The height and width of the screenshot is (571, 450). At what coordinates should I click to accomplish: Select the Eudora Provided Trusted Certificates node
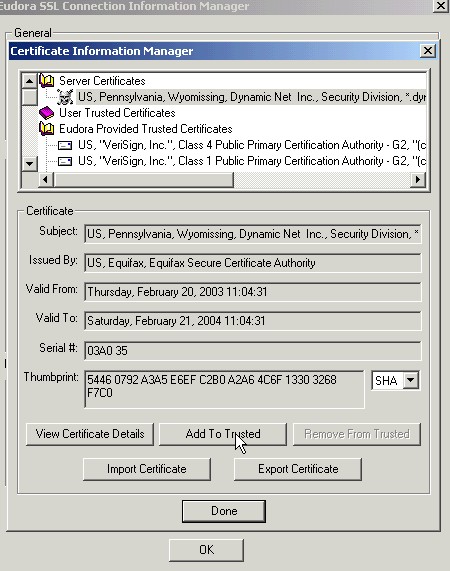[146, 129]
